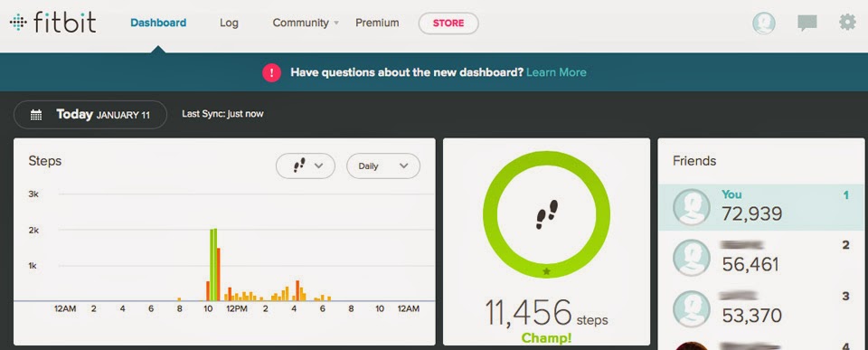Screen dimensions: 868x350
Task: Click the Fitbit logo
Action: [53, 22]
